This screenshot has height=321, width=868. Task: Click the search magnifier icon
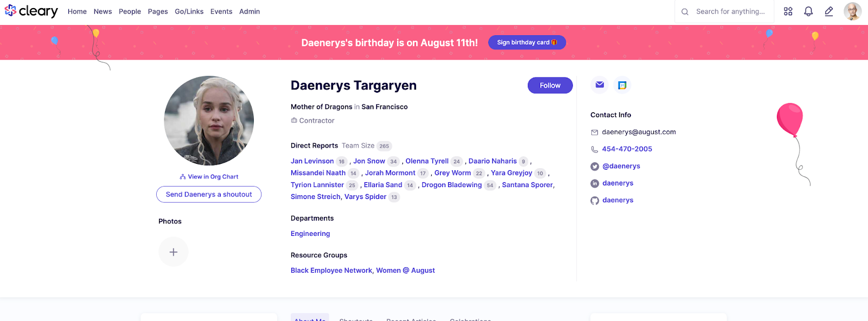click(685, 11)
